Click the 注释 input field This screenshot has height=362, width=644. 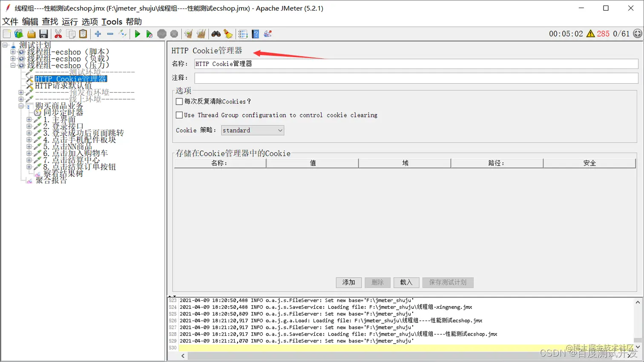tap(416, 78)
